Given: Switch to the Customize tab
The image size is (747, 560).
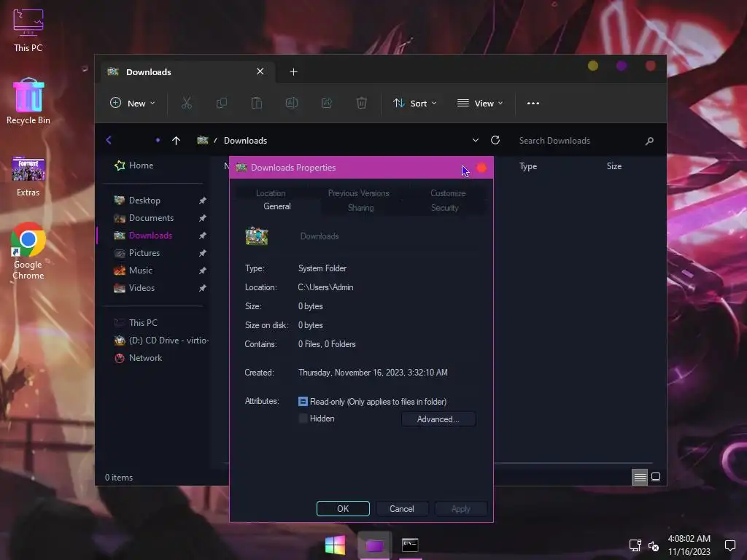Looking at the screenshot, I should tap(448, 192).
